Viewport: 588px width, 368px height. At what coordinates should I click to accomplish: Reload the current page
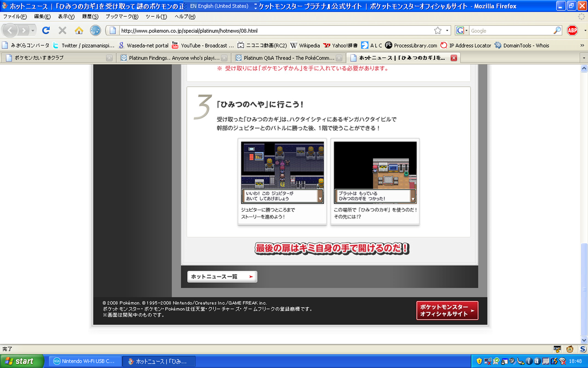(46, 30)
